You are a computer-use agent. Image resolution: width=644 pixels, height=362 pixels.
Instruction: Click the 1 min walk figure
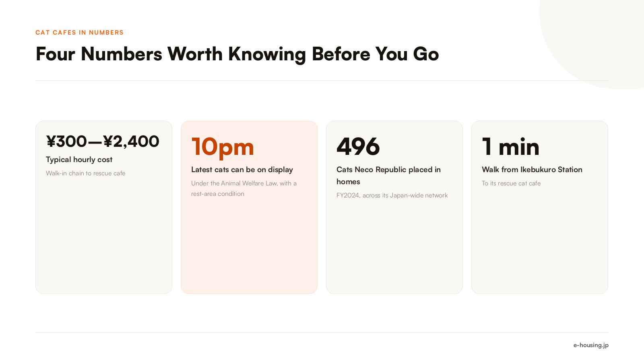510,146
